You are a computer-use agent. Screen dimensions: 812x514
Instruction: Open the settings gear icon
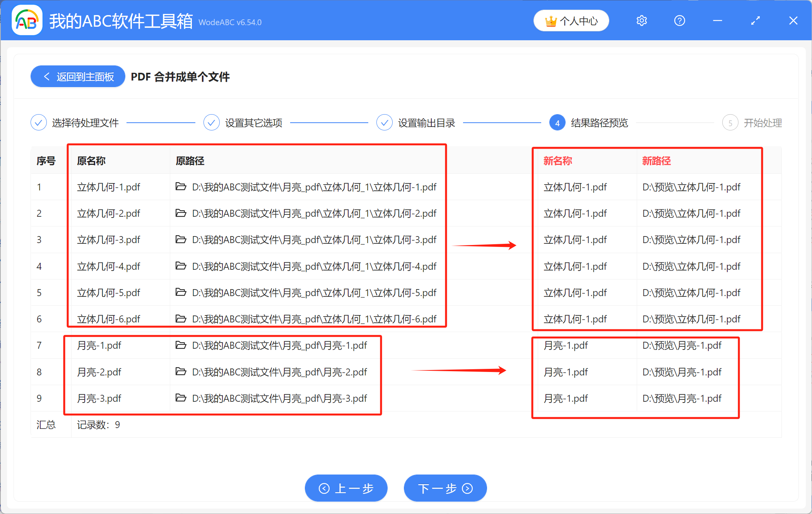[x=641, y=21]
